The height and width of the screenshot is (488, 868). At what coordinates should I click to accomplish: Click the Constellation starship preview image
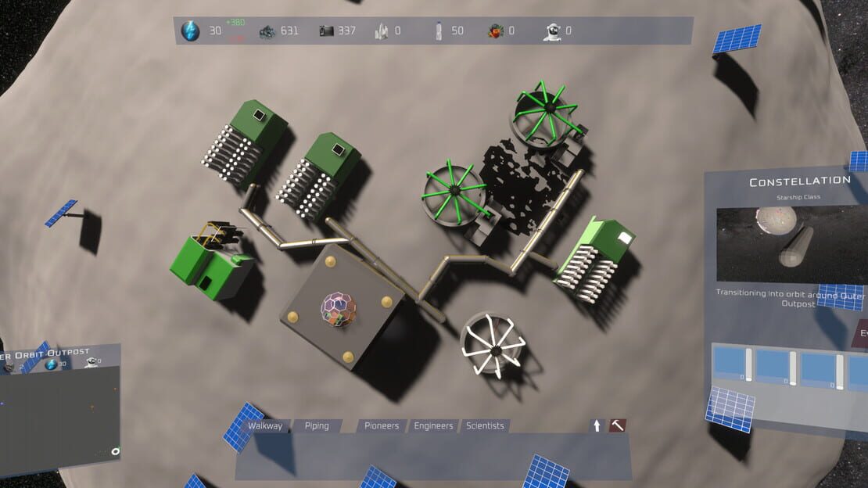point(792,244)
